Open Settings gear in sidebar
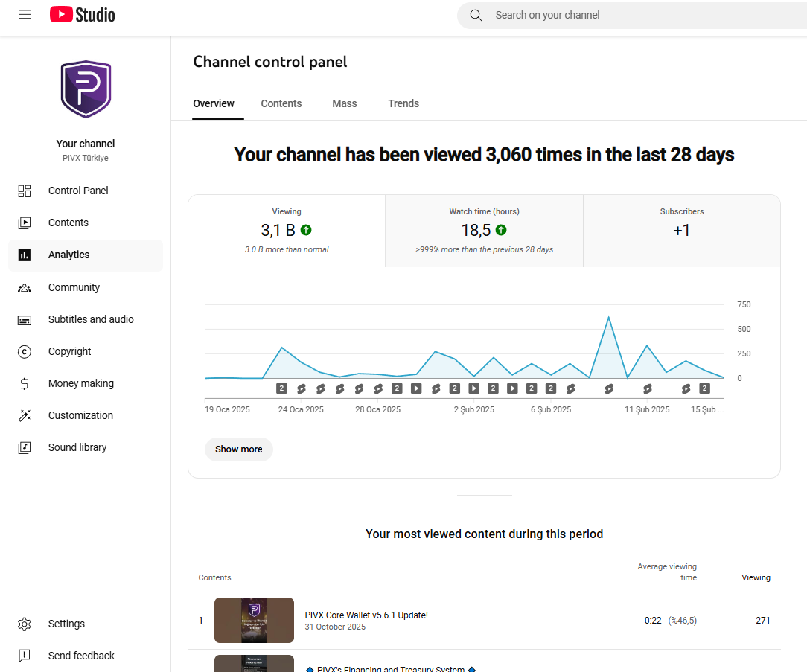 [x=24, y=624]
